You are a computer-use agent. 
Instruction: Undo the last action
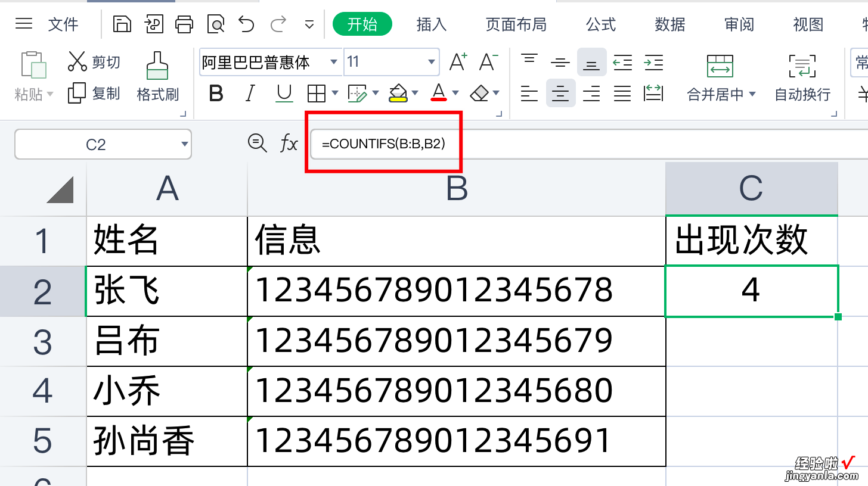point(246,24)
